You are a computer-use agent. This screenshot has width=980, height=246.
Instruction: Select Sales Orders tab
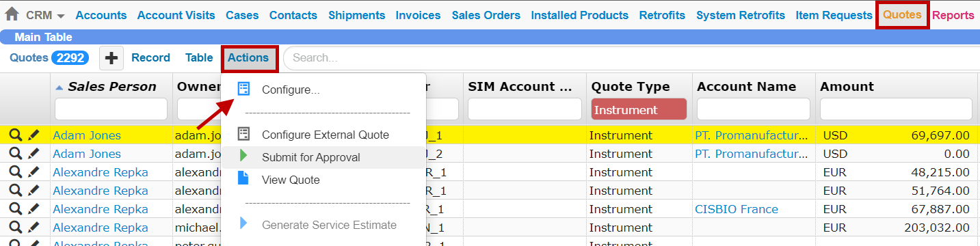pyautogui.click(x=486, y=15)
